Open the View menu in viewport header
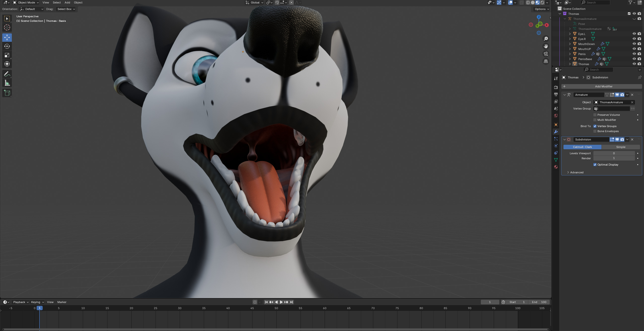Screen dimensions: 644x331 pos(46,3)
